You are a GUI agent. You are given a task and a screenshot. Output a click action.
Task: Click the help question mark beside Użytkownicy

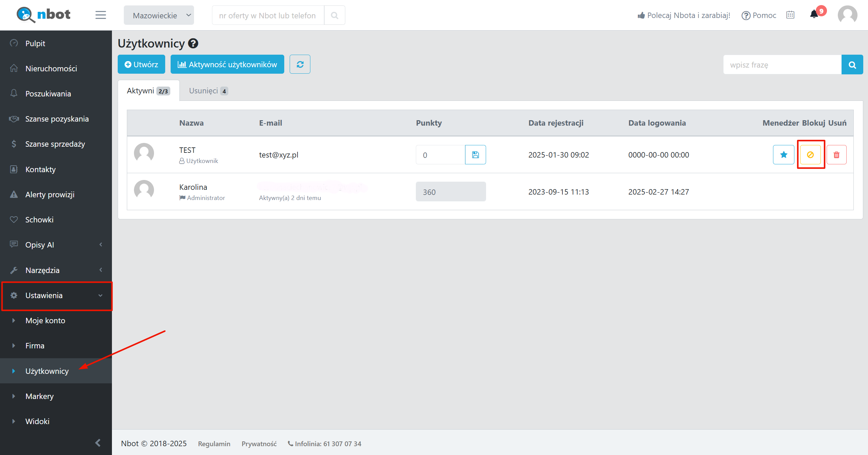pos(193,43)
